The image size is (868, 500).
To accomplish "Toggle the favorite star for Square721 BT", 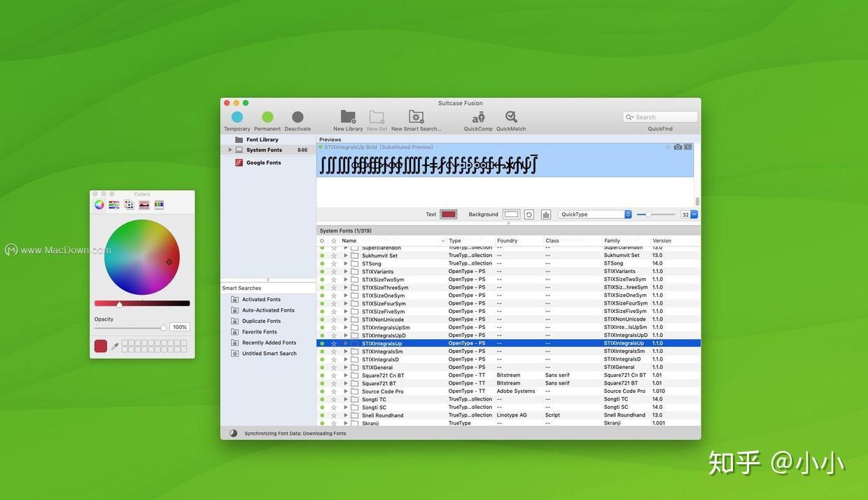I will (x=333, y=383).
